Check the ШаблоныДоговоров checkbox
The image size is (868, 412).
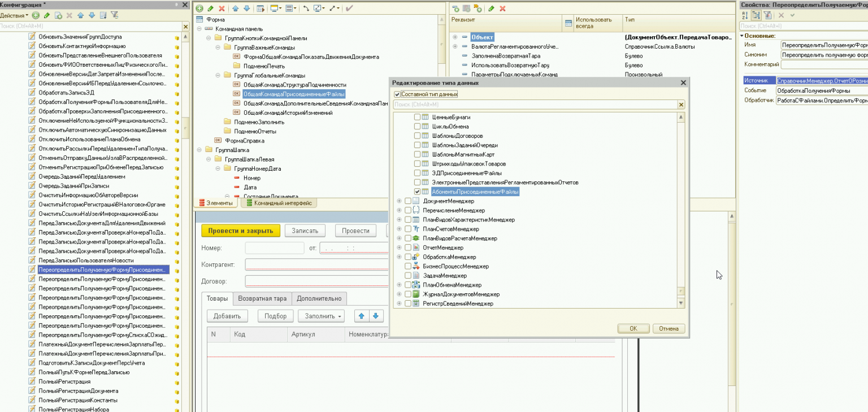pyautogui.click(x=417, y=136)
